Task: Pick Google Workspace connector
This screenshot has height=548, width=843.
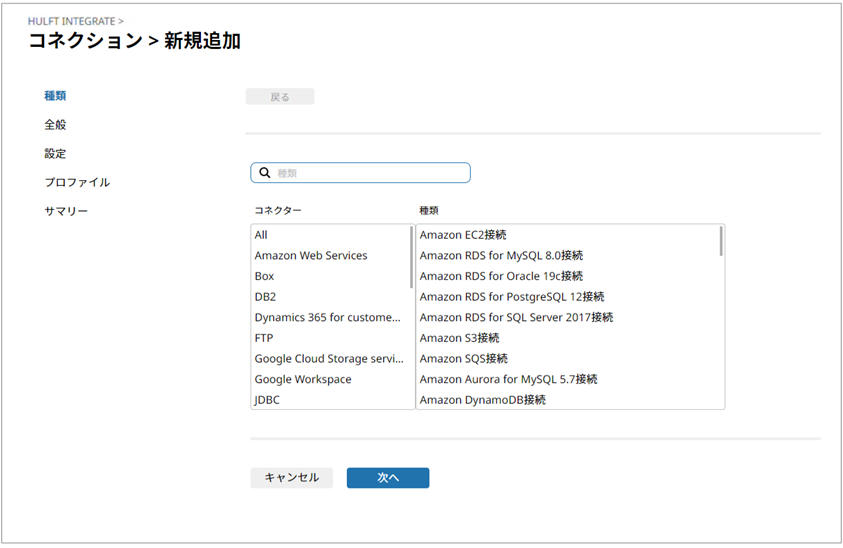Action: [303, 380]
